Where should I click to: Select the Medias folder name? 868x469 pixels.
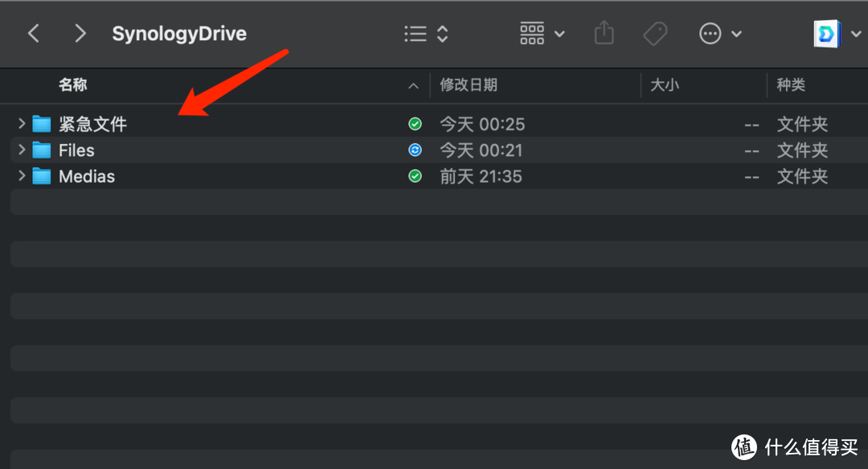[x=87, y=176]
